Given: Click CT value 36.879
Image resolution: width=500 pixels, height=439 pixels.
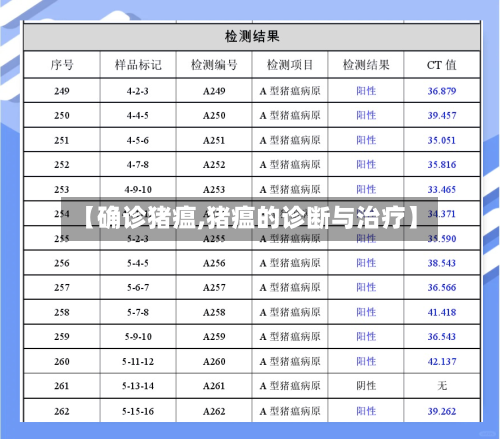Looking at the screenshot, I should point(442,91).
